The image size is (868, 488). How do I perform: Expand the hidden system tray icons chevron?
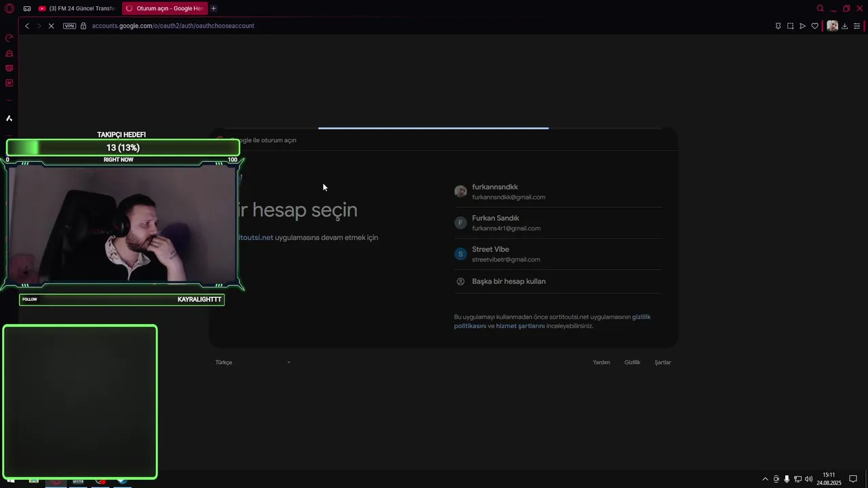(x=766, y=479)
